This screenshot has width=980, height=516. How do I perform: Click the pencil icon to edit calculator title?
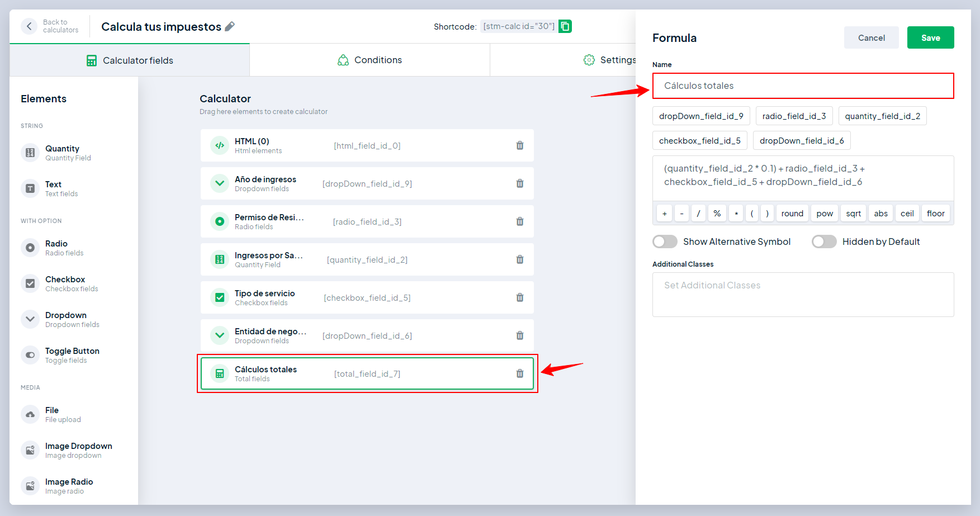pos(230,26)
